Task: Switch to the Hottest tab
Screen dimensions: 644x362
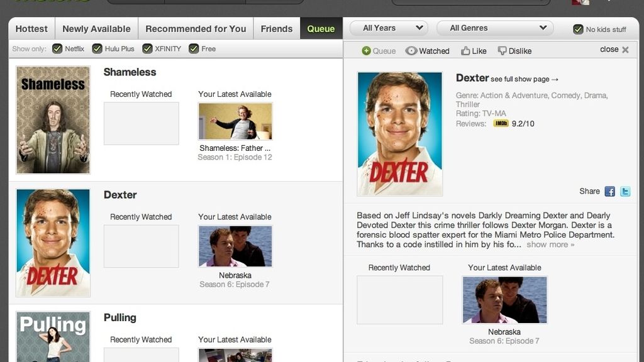Action: [31, 29]
